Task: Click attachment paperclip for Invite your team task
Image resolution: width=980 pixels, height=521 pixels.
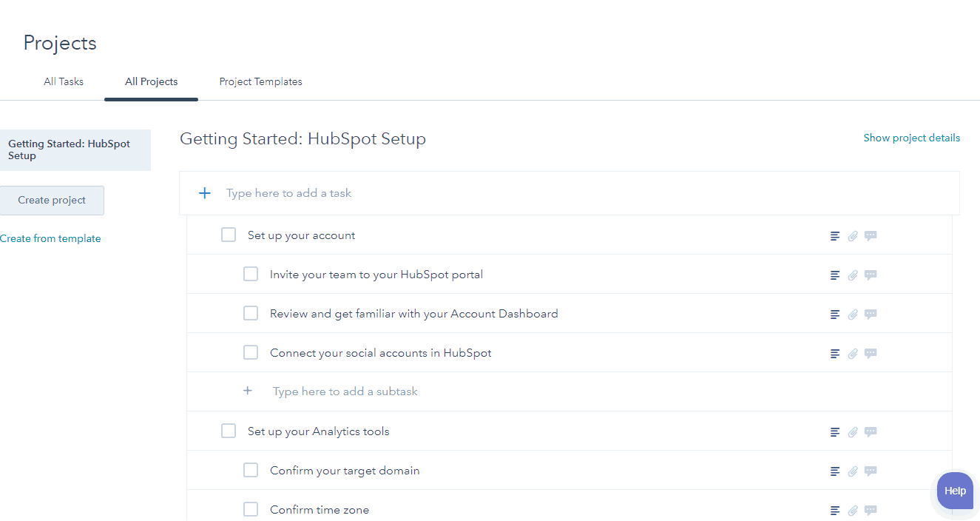Action: (853, 275)
